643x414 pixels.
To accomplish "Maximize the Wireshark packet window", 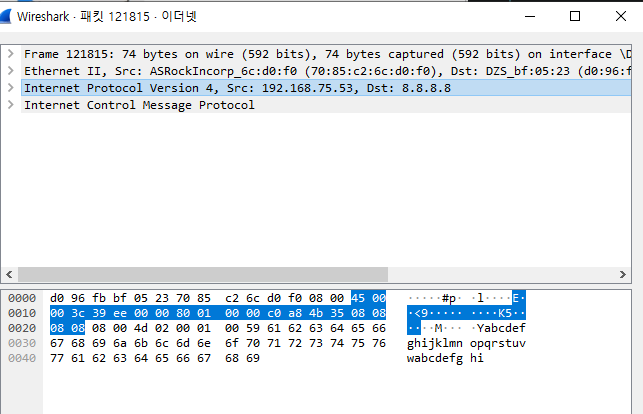I will [x=575, y=16].
